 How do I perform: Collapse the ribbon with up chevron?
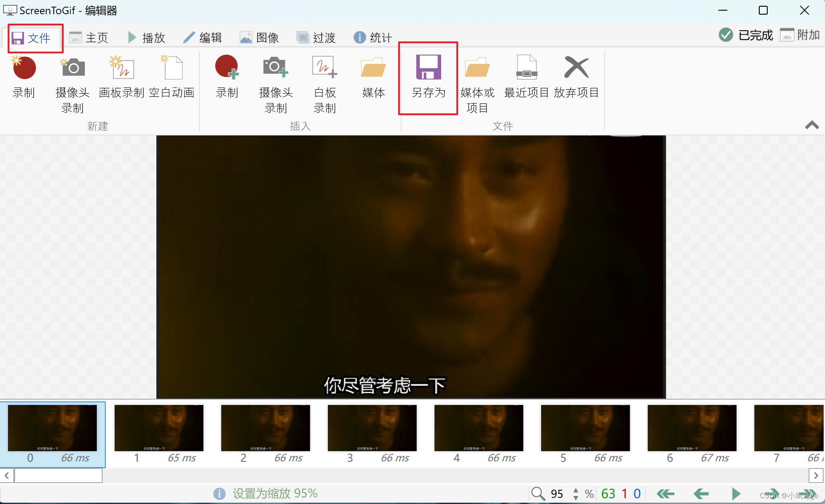click(812, 125)
